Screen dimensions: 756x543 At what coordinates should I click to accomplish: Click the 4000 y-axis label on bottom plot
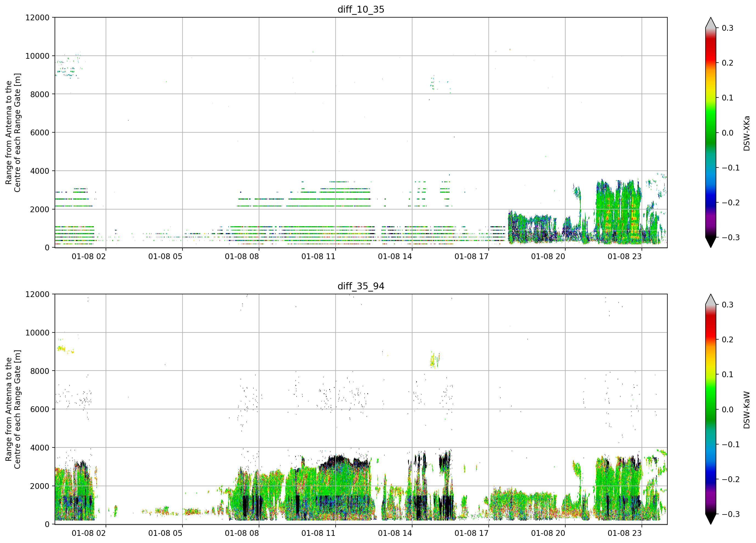[40, 448]
